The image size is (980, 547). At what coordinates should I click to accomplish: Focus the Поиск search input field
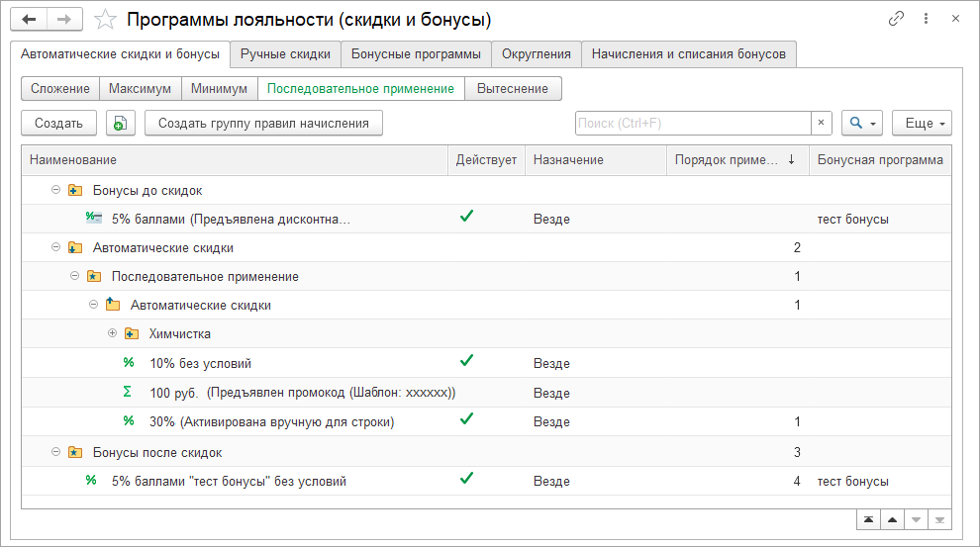click(x=693, y=123)
